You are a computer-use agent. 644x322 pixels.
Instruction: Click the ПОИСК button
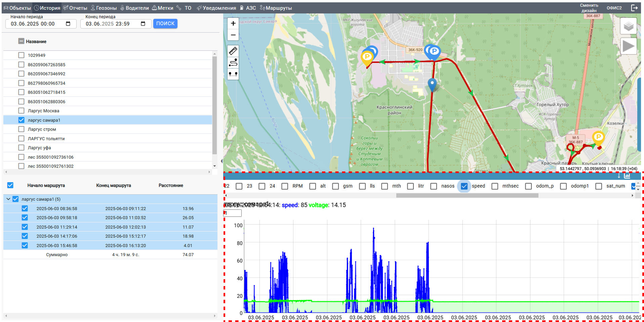click(165, 24)
